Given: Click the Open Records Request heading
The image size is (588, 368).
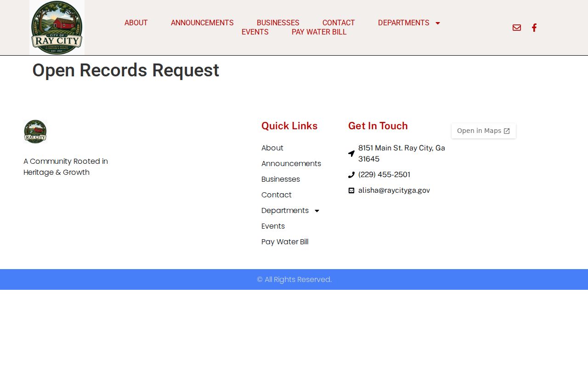Looking at the screenshot, I should pos(126,70).
